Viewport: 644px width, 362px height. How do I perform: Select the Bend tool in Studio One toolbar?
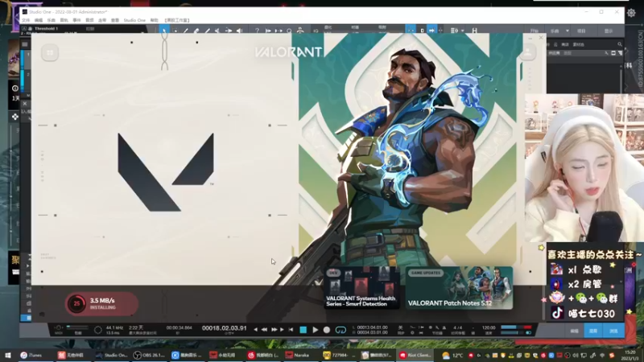[x=229, y=31]
